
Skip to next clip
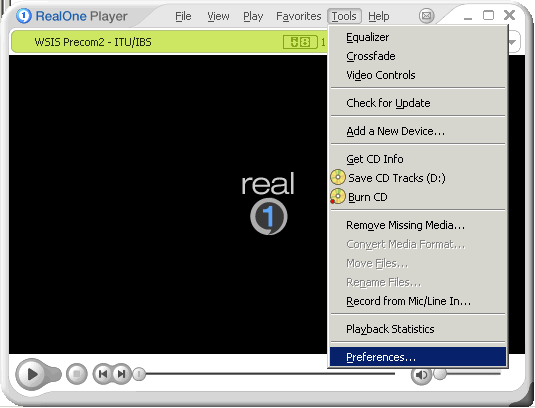[x=121, y=374]
